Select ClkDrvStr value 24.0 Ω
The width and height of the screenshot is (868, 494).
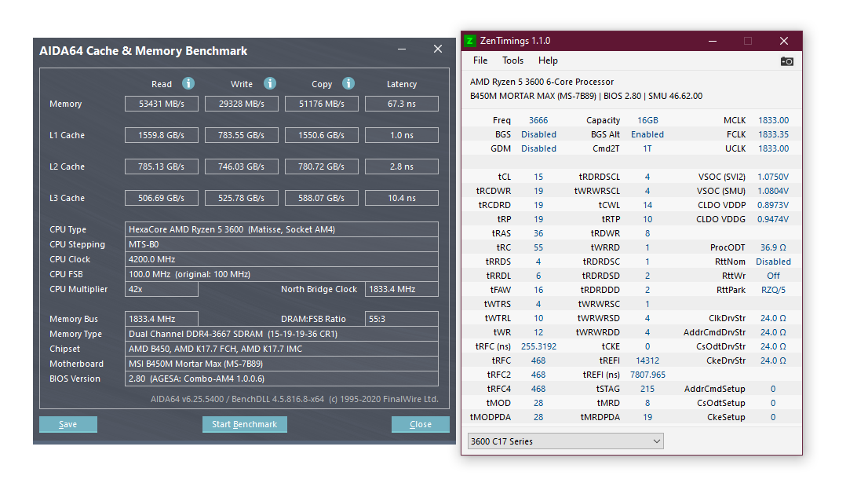point(773,318)
